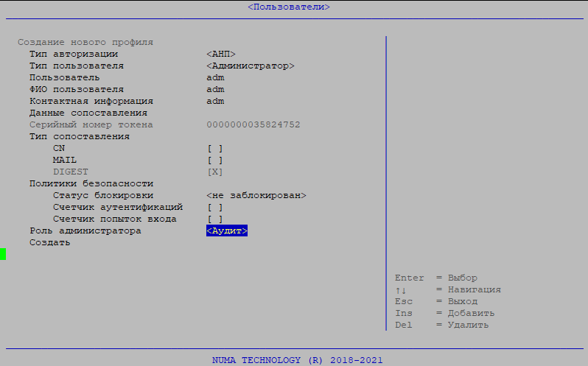The width and height of the screenshot is (588, 366).
Task: Click the Создать button
Action: coord(49,242)
